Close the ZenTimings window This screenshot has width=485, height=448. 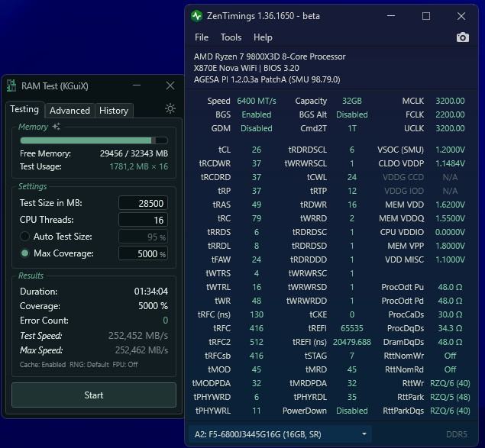click(x=461, y=16)
